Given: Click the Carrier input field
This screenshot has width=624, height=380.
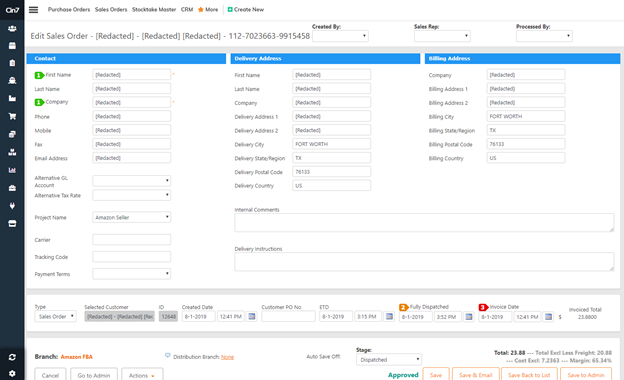Looking at the screenshot, I should point(132,240).
